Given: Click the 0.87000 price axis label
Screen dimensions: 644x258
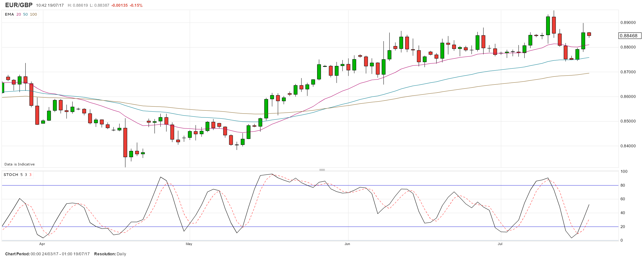Looking at the screenshot, I should coord(628,72).
